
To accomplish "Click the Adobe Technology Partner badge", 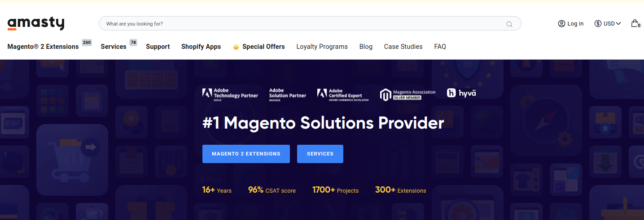I will pyautogui.click(x=230, y=94).
